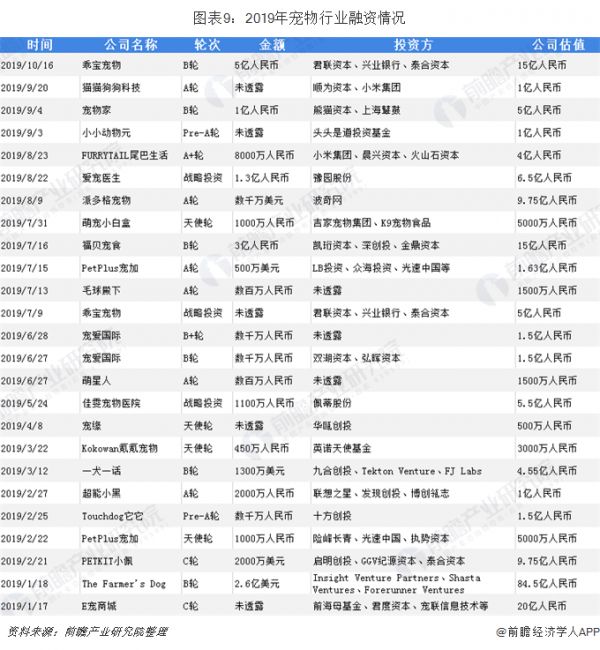
Task: Click the amount 3亿人民币
Action: (x=257, y=245)
